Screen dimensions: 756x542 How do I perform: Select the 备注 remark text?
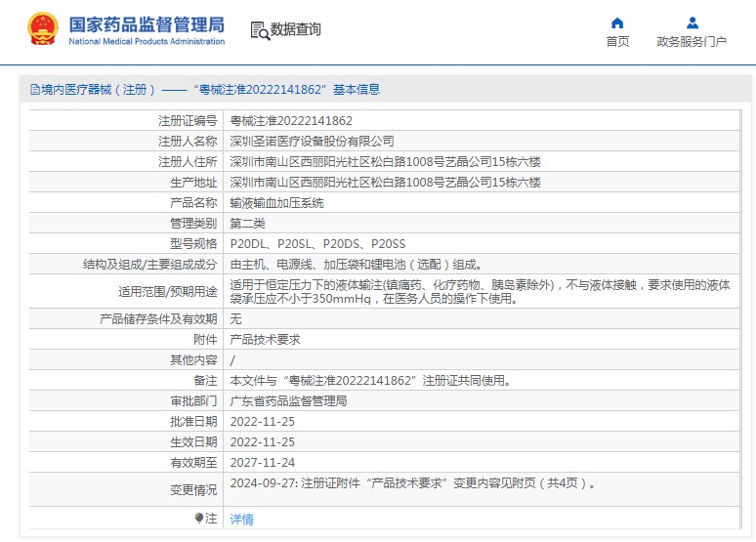(x=370, y=381)
